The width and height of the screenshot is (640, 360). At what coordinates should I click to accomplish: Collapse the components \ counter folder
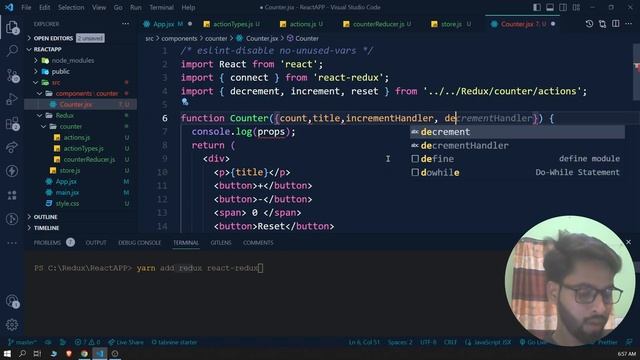click(87, 93)
